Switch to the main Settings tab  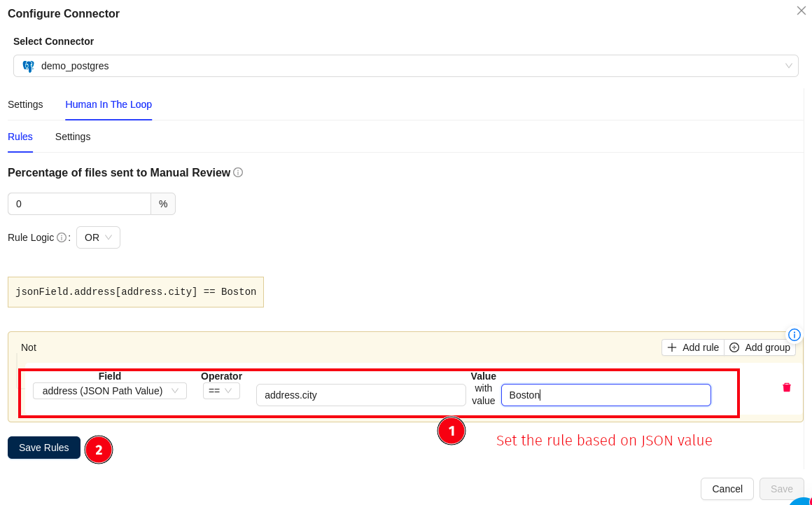point(25,104)
